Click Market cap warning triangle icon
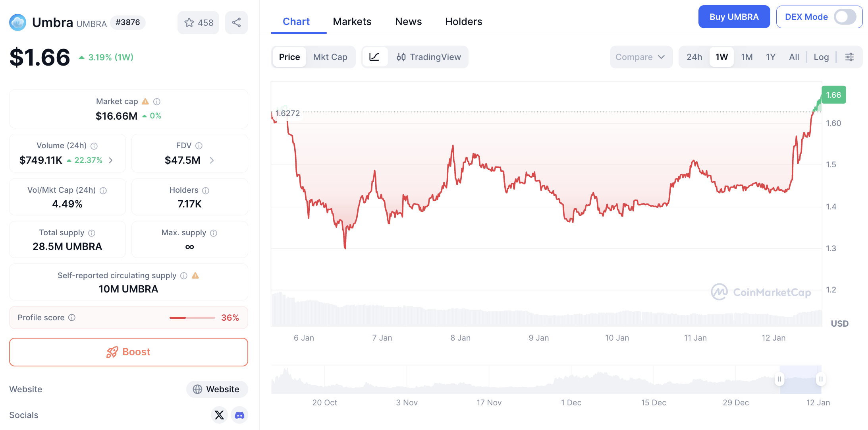This screenshot has width=868, height=430. click(x=145, y=101)
